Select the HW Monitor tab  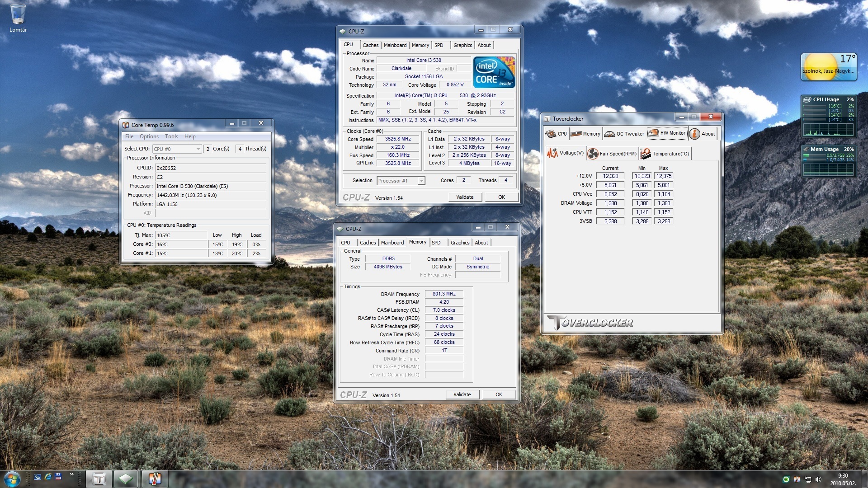[667, 133]
